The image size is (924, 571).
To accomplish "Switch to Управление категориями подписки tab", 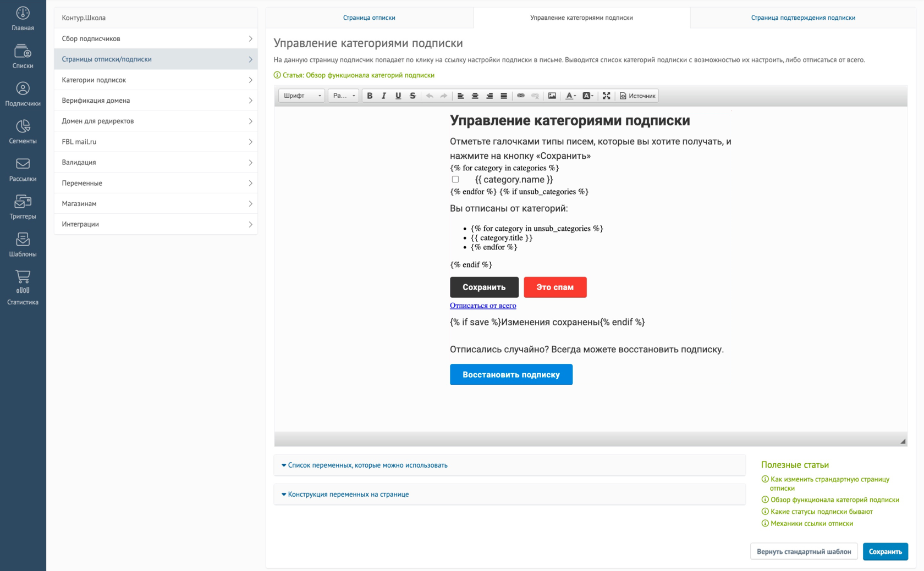I will (x=581, y=18).
